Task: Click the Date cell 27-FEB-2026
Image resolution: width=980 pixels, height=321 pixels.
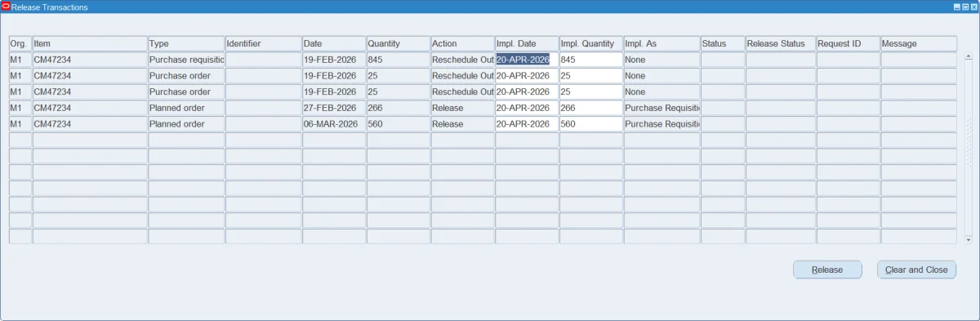Action: pos(334,108)
